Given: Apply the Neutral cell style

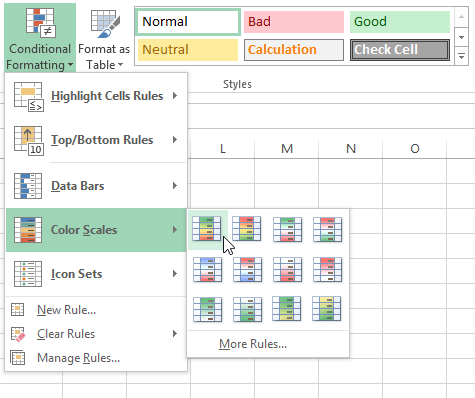Looking at the screenshot, I should pyautogui.click(x=188, y=50).
